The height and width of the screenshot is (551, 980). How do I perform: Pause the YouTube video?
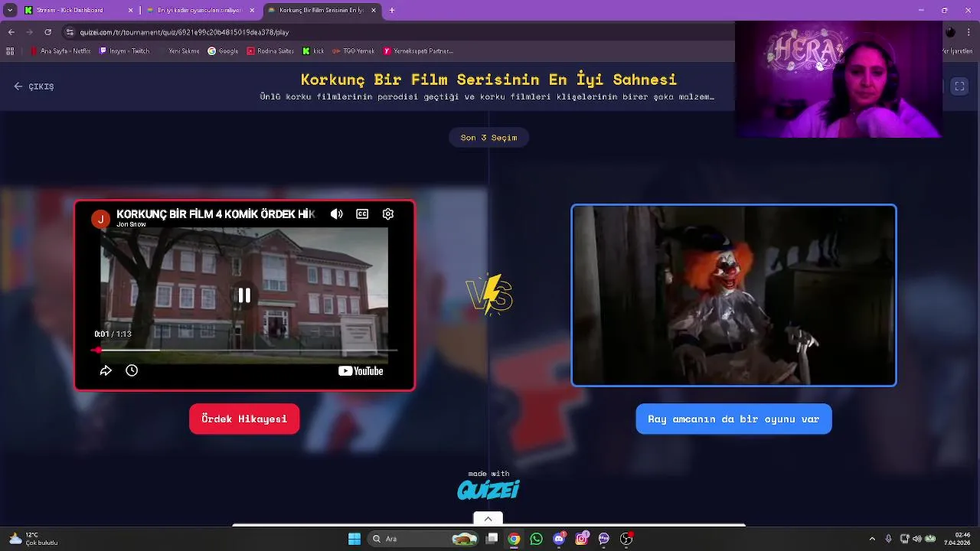tap(244, 295)
